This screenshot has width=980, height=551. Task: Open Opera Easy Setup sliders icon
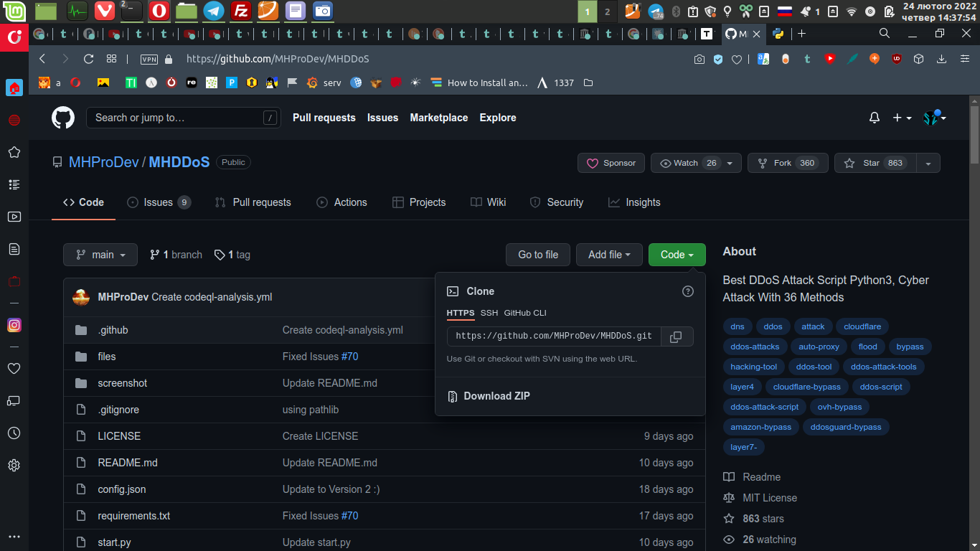(965, 60)
